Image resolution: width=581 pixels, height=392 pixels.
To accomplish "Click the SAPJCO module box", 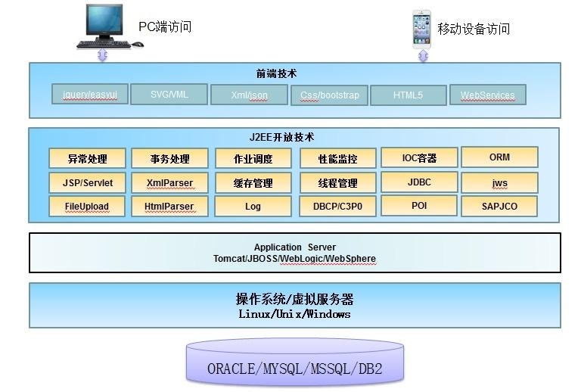I will (499, 206).
